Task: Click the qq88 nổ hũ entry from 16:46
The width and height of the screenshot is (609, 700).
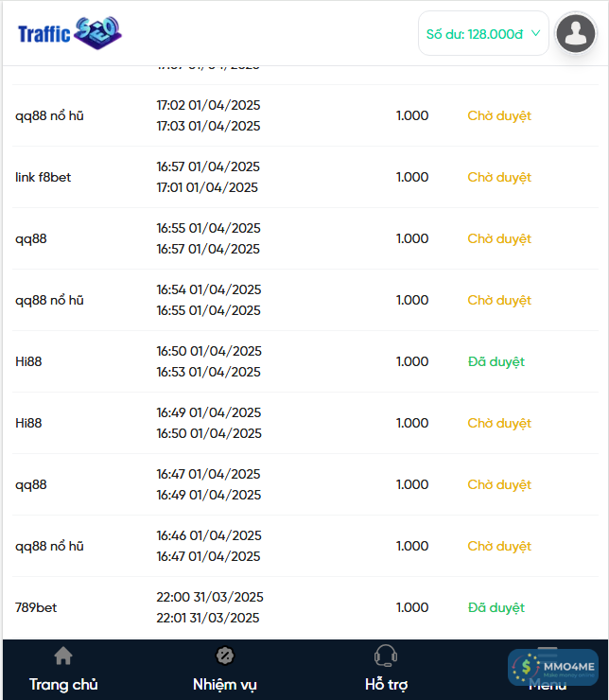Action: (50, 547)
